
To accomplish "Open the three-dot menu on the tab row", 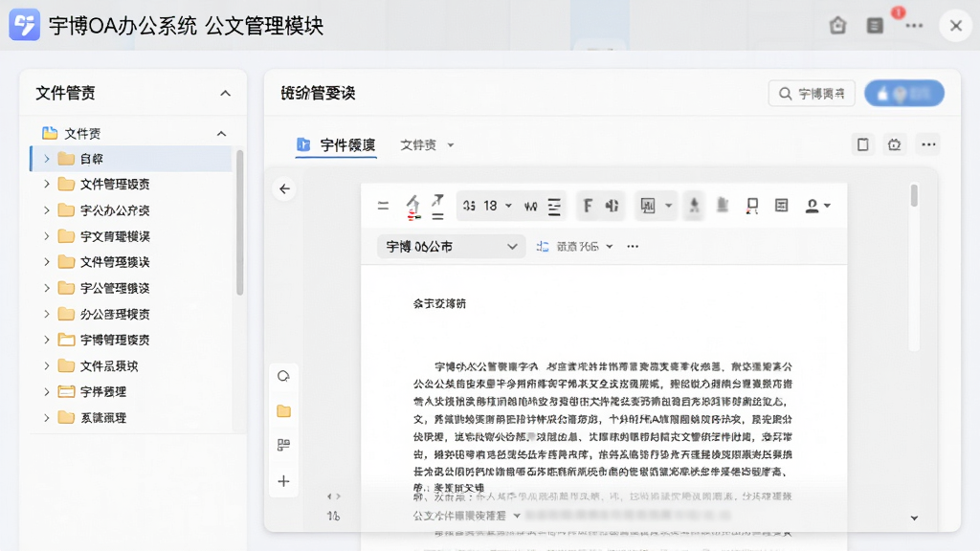I will click(928, 144).
